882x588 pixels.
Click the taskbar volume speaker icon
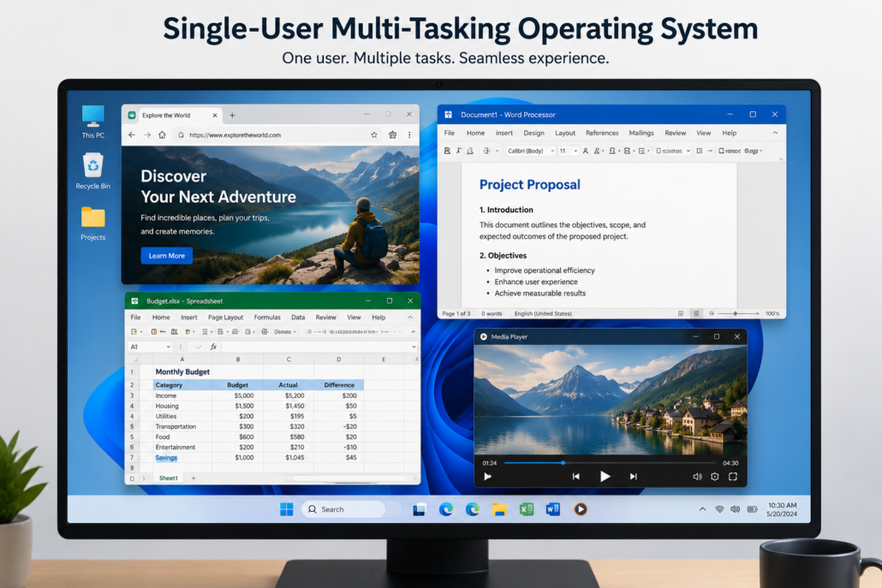(x=736, y=509)
